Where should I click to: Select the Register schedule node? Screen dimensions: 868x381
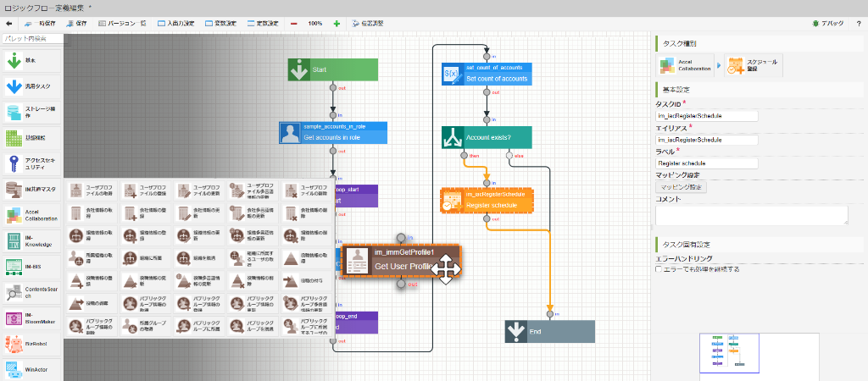tap(487, 200)
